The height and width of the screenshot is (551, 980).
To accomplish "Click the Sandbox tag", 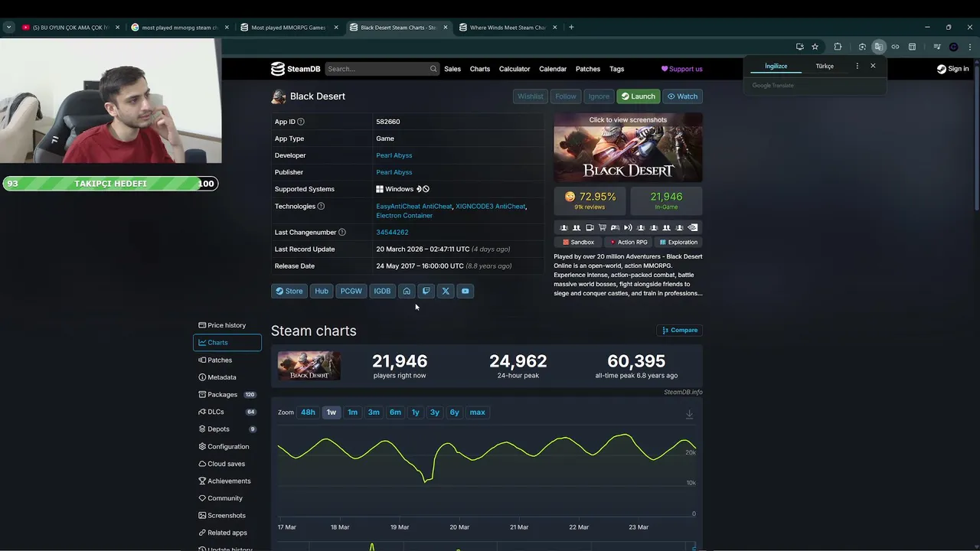I will 578,243.
